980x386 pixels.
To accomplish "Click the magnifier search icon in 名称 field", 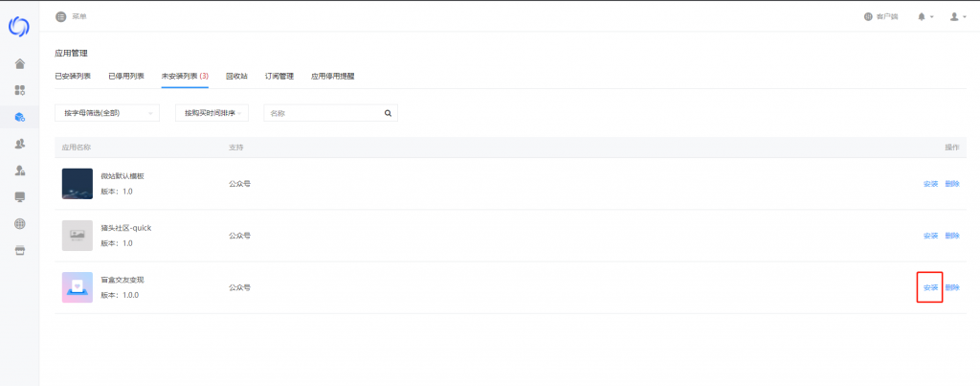I will pyautogui.click(x=388, y=113).
